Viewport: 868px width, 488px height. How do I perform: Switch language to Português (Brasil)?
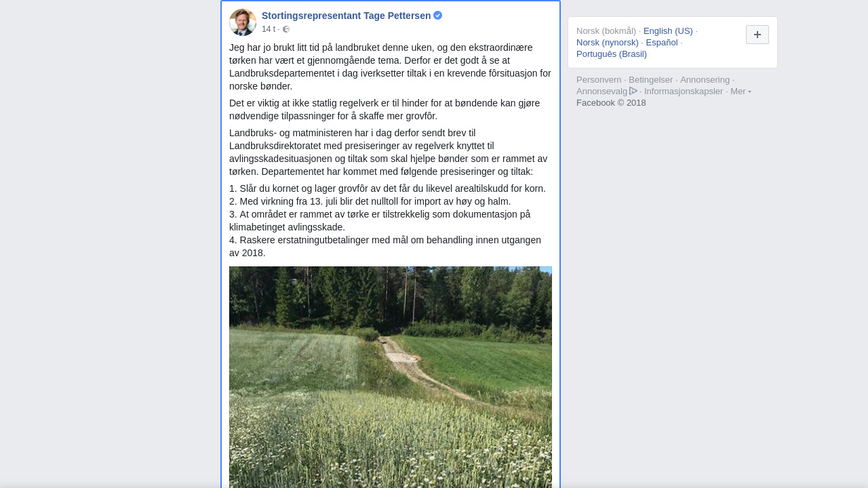[x=612, y=54]
